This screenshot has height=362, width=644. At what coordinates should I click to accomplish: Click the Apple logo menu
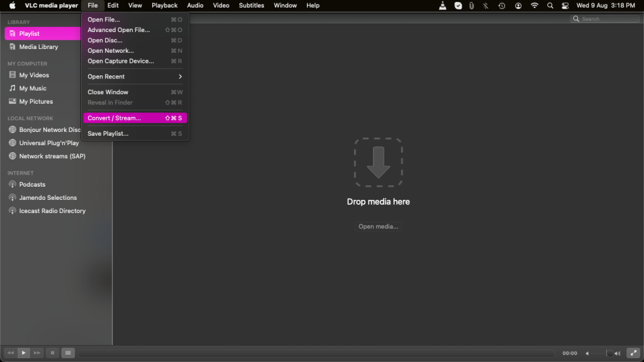13,5
